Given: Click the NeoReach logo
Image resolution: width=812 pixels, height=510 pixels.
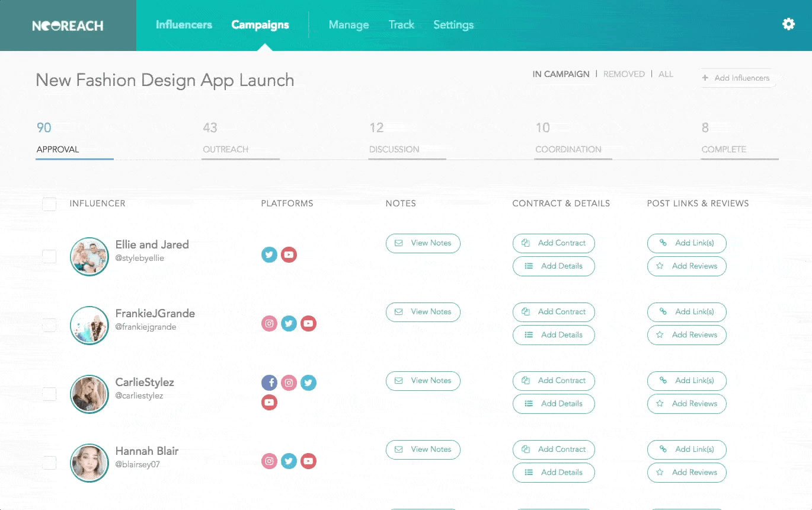Looking at the screenshot, I should pos(68,26).
